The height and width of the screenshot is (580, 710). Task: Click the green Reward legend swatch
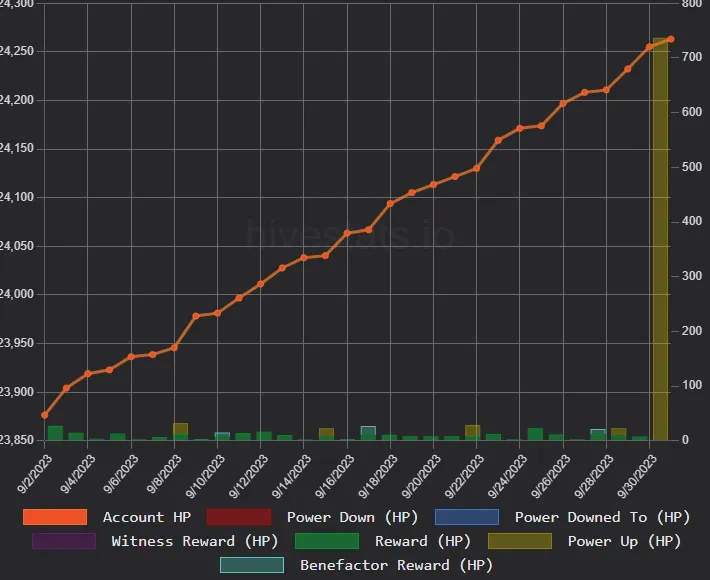tap(327, 541)
